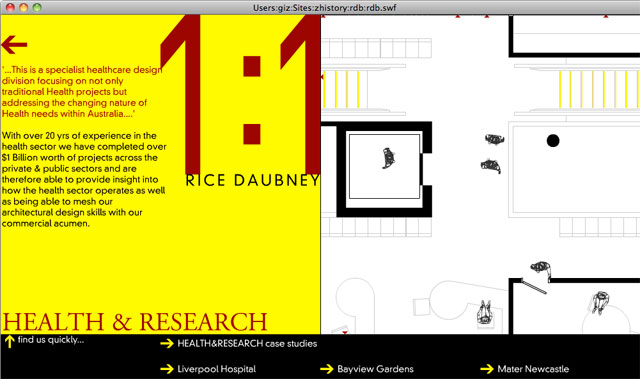Click the large red 1:1 logo

241,95
